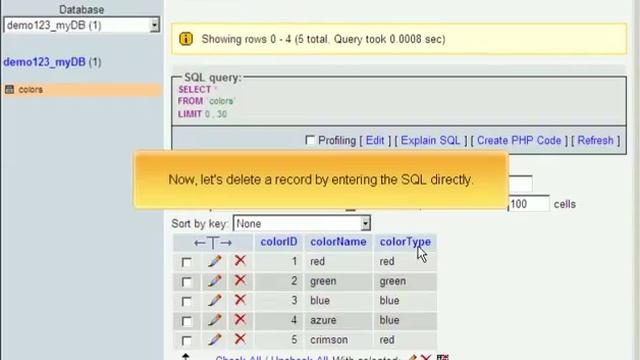Click the cells count field showing 100
Screen dimensions: 640x360
tap(529, 204)
